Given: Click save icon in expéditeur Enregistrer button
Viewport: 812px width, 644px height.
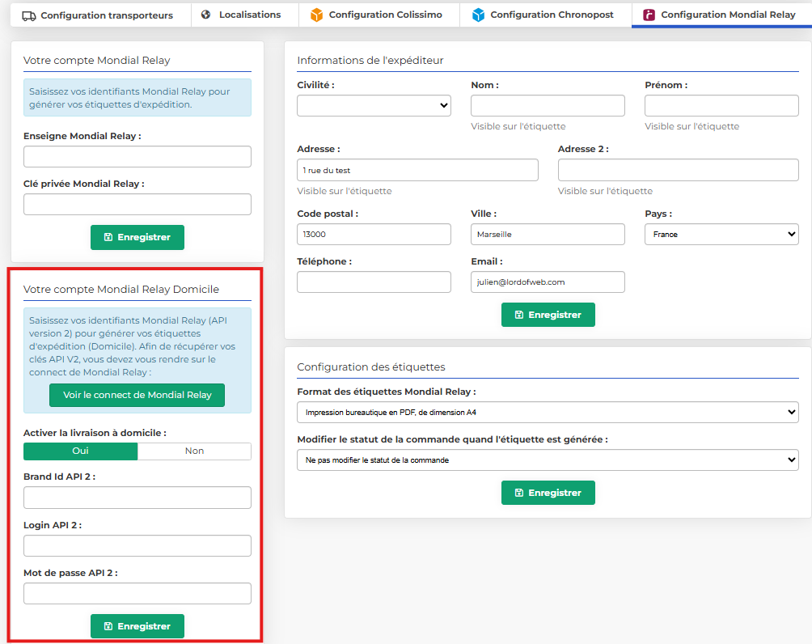Looking at the screenshot, I should (x=519, y=315).
